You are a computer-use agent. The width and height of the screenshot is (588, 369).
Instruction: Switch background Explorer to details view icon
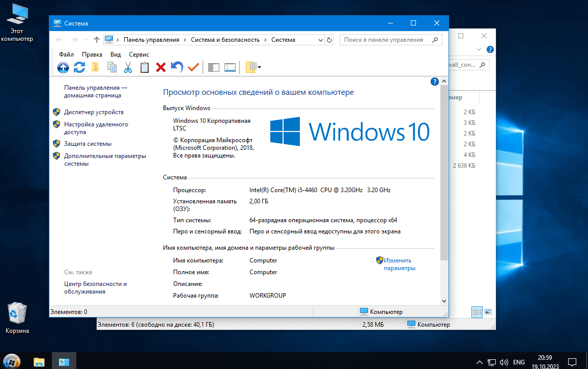[477, 312]
